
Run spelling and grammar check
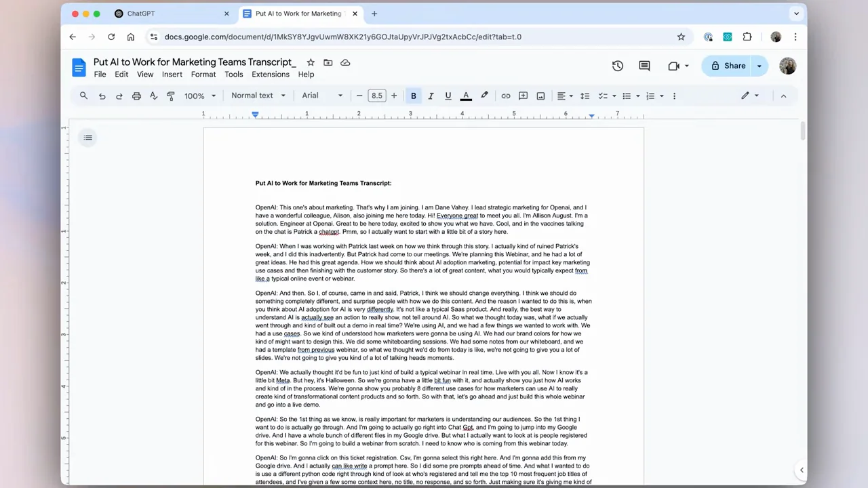153,96
